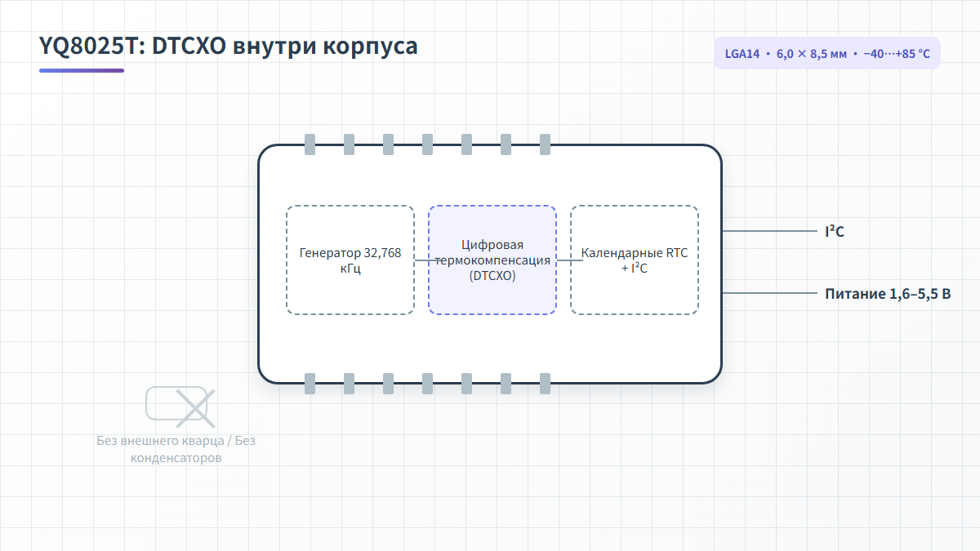This screenshot has height=551, width=980.
Task: Click the LGA14 6,0 × 8,5 мм spec badge
Action: point(827,53)
